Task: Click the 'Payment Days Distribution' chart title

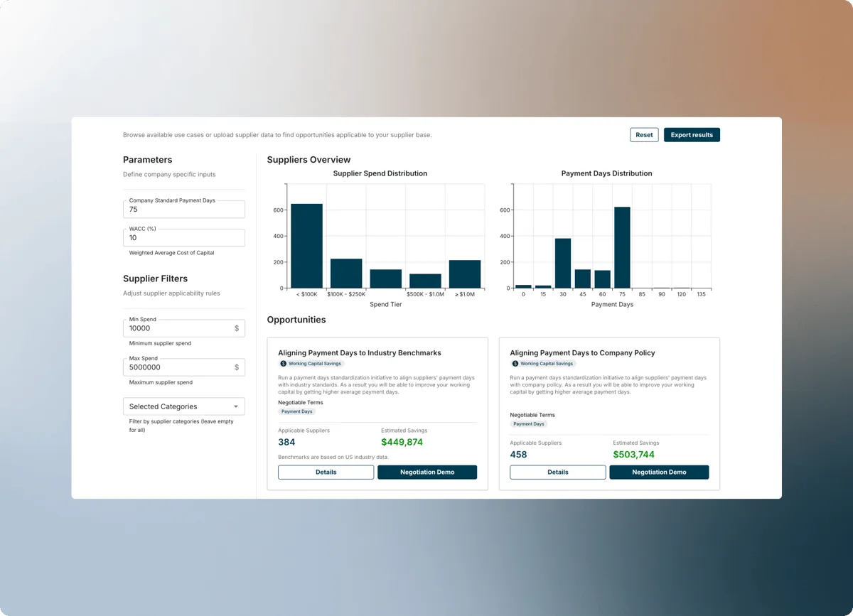Action: [606, 173]
